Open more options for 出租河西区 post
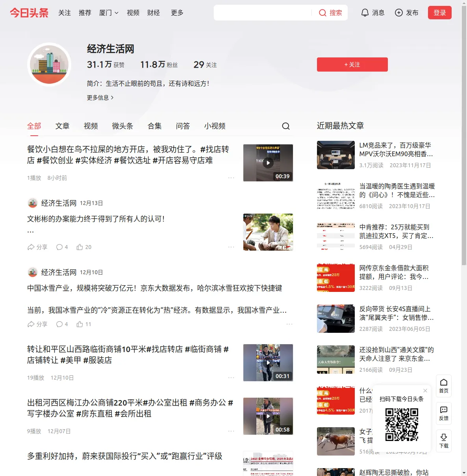Image resolution: width=467 pixels, height=476 pixels. pyautogui.click(x=231, y=431)
